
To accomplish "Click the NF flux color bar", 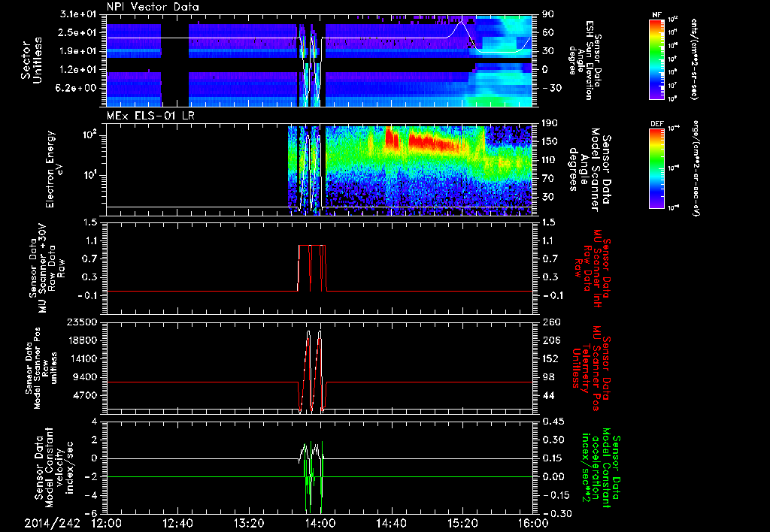I will point(656,59).
